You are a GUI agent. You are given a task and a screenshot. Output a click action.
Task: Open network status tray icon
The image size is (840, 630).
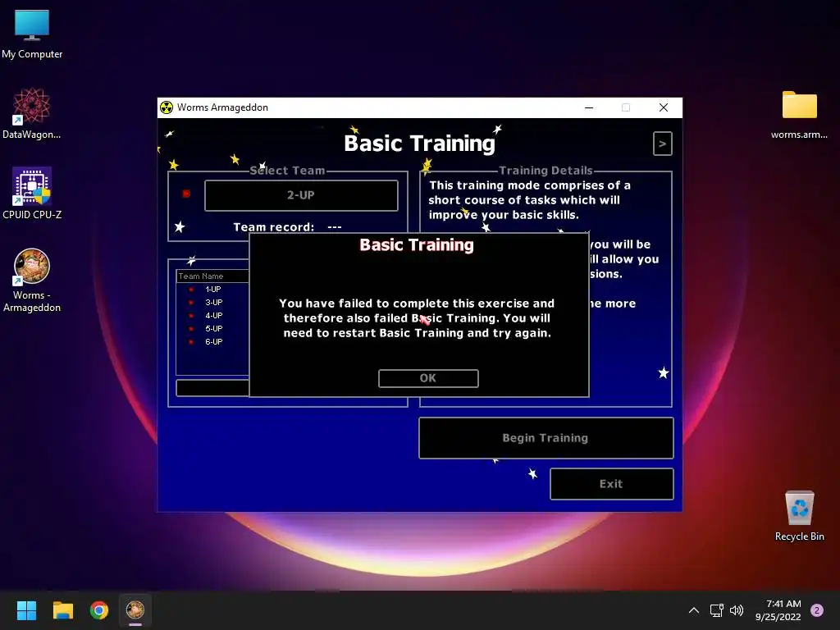coord(717,610)
